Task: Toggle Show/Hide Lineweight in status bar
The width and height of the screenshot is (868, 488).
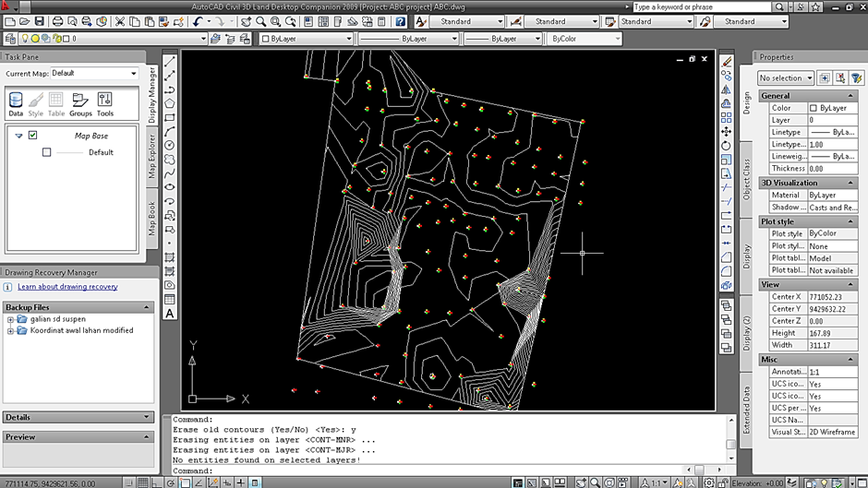Action: tap(241, 483)
